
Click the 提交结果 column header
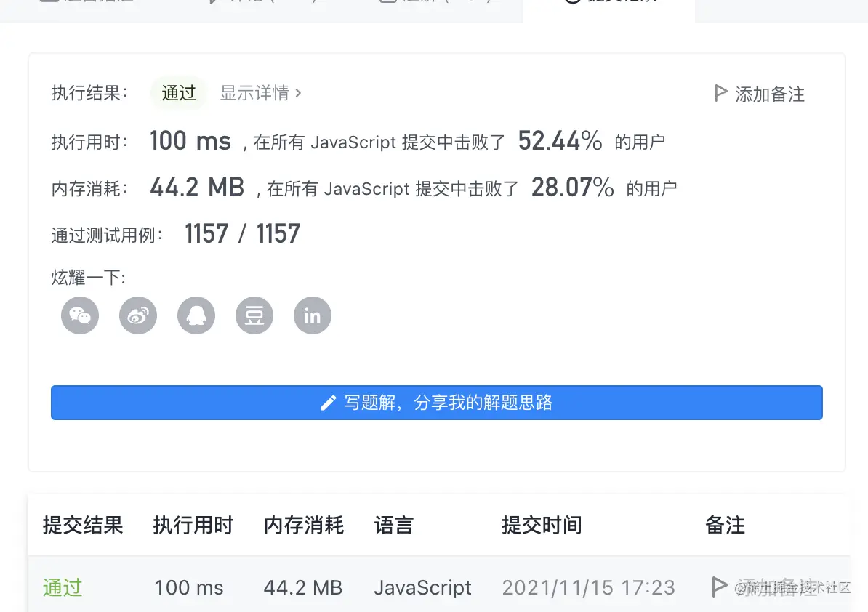pos(83,525)
